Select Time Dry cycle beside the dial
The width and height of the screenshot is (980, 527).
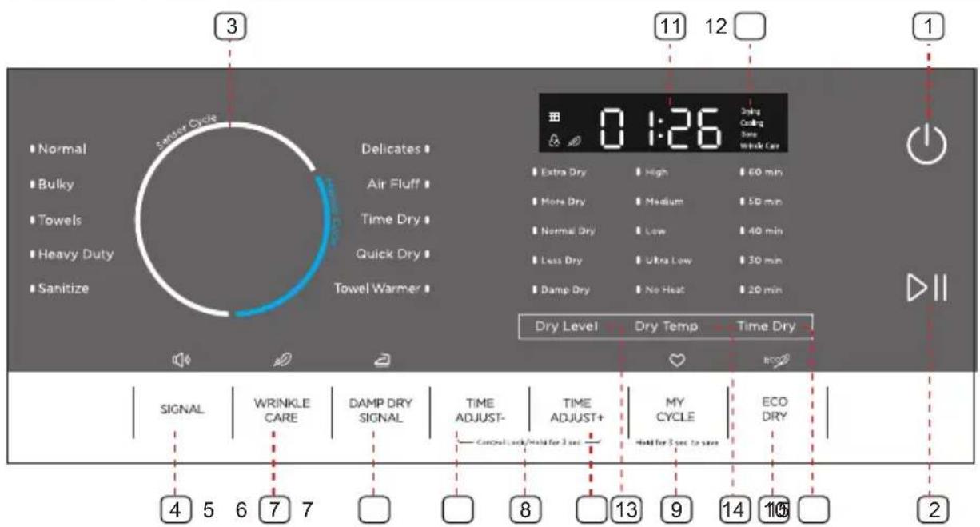click(395, 219)
